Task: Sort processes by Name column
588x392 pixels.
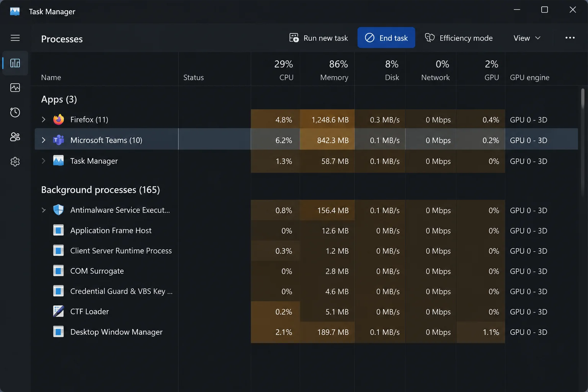Action: point(51,77)
